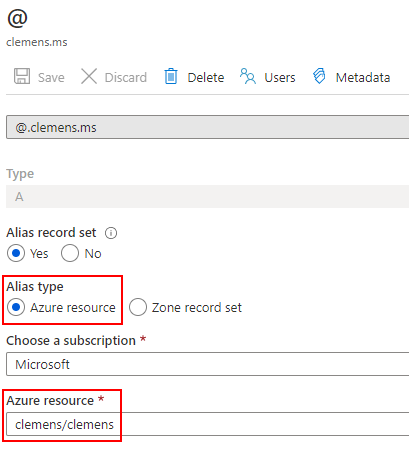Viewport: 409px width, 449px height.
Task: Click the Users people icon
Action: point(248,76)
